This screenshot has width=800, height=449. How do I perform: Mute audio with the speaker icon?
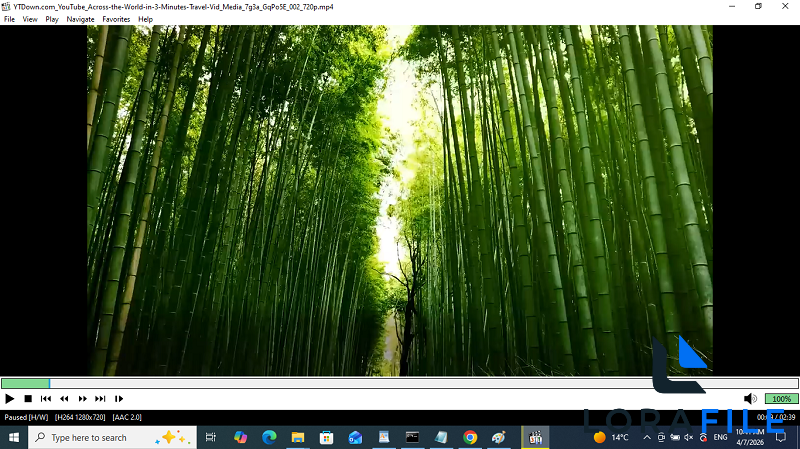(x=750, y=398)
